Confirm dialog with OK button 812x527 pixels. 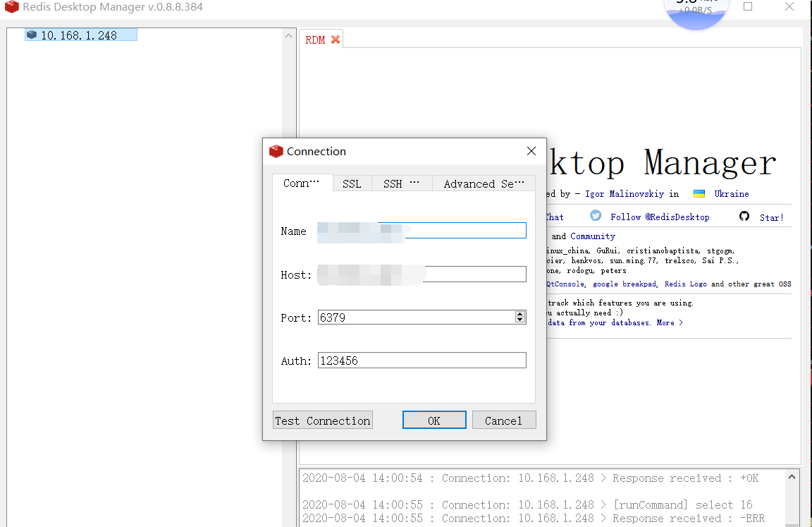(x=434, y=420)
